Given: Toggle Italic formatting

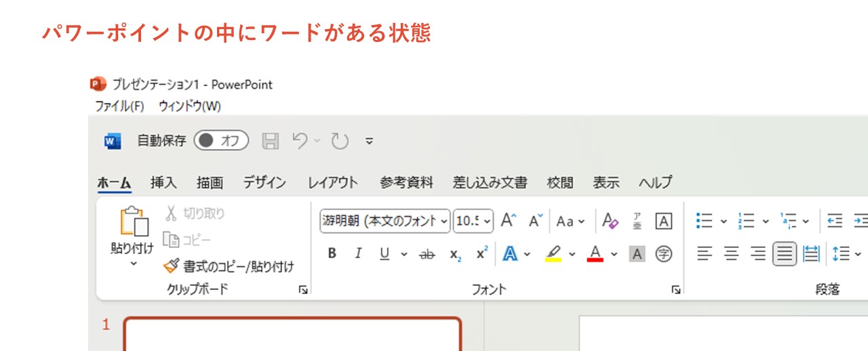Looking at the screenshot, I should [x=358, y=253].
